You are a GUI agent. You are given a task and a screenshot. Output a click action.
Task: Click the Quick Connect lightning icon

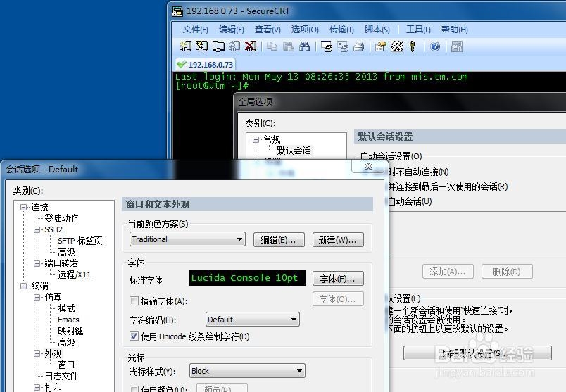pyautogui.click(x=202, y=46)
